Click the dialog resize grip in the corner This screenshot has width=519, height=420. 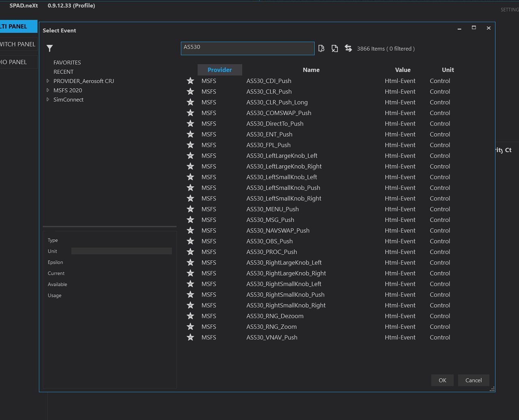(x=492, y=389)
